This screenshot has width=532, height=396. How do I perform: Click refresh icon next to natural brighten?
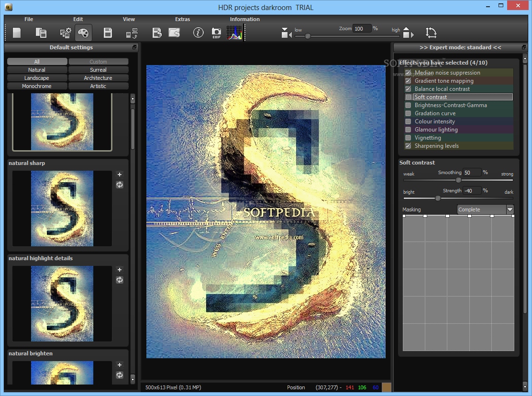[x=120, y=375]
